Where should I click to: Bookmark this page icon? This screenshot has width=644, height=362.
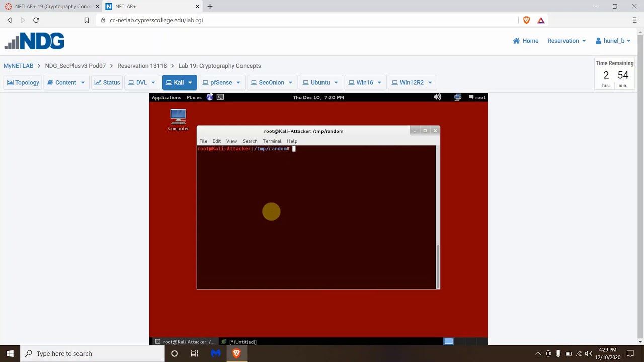(87, 20)
